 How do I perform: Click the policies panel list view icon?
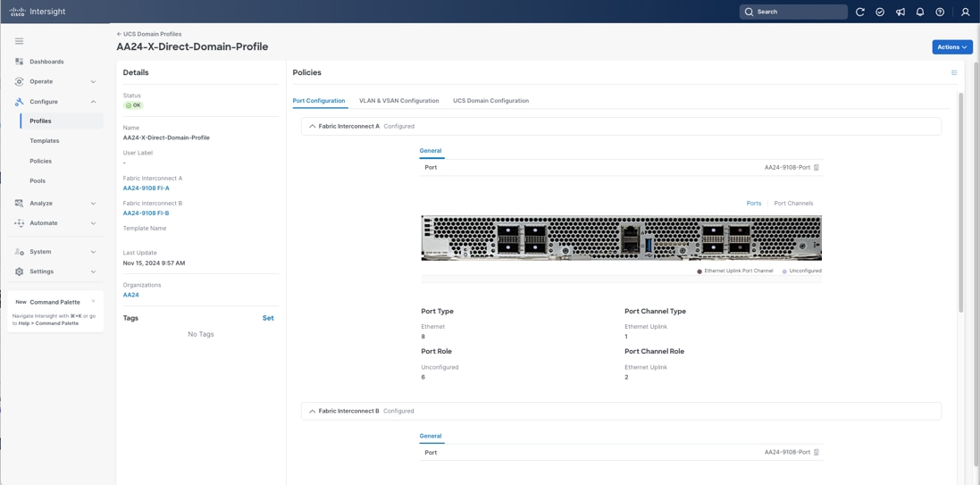point(954,72)
